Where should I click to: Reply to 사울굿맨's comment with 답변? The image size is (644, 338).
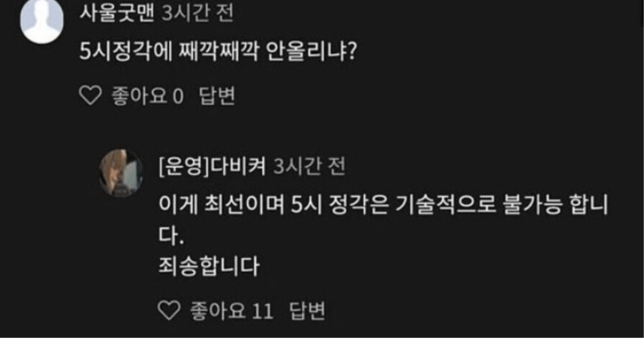[x=217, y=96]
